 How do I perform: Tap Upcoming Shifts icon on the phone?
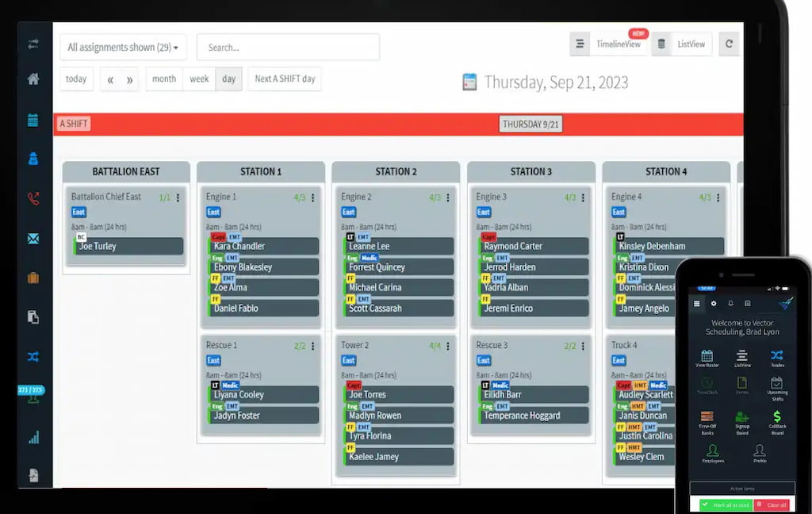777,388
